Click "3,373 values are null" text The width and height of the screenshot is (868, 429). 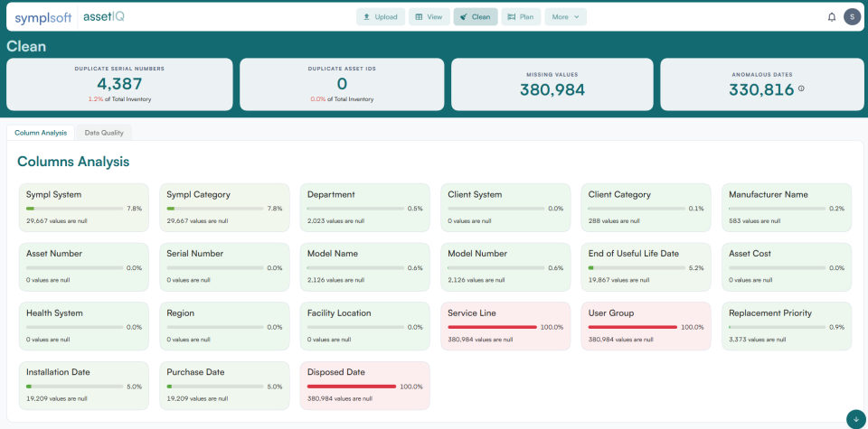758,340
